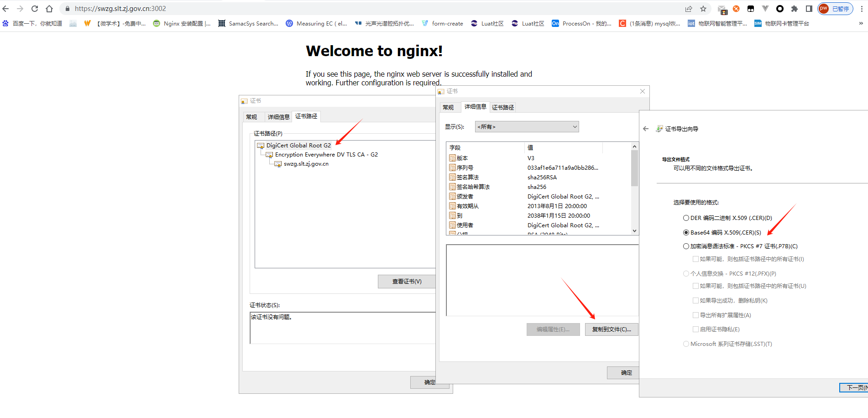This screenshot has width=868, height=418.
Task: Click the padlock site security icon
Action: pos(68,9)
